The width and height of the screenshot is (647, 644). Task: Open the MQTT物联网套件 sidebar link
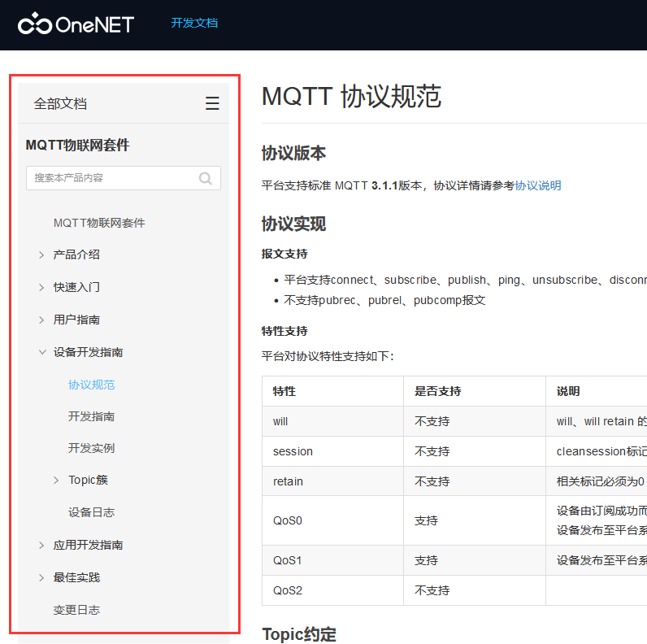tap(99, 223)
